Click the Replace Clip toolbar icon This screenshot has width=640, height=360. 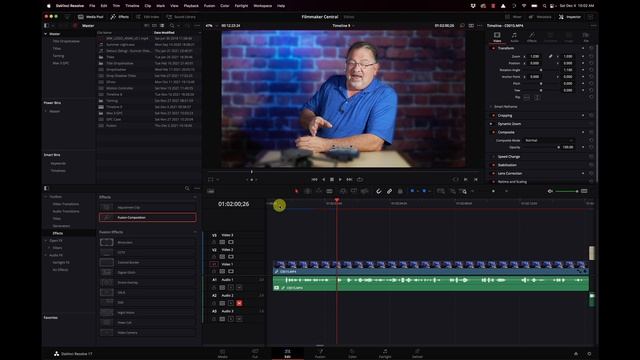(364, 191)
